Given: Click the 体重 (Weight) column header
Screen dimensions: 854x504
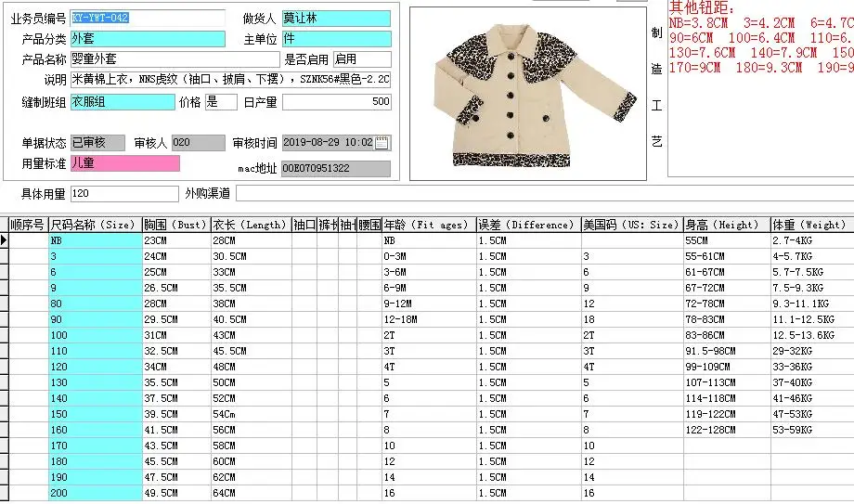Looking at the screenshot, I should point(812,225).
